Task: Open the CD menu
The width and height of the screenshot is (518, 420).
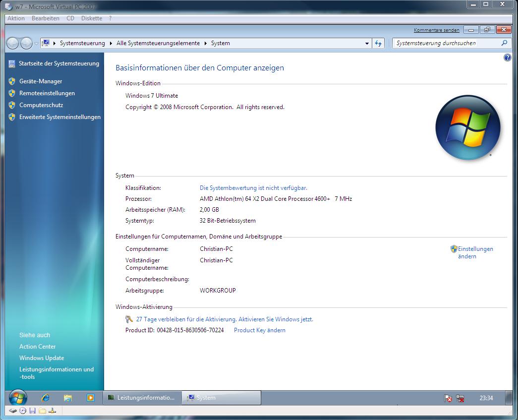Action: click(70, 18)
